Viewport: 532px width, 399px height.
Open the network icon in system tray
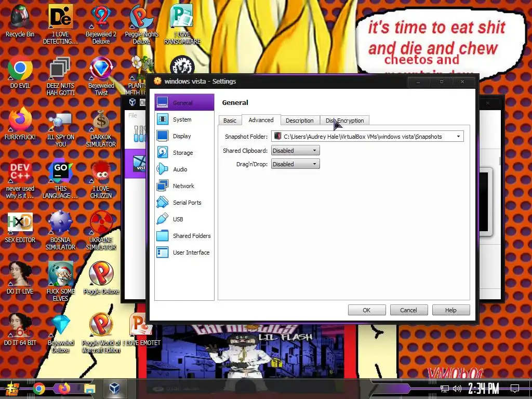coord(445,389)
